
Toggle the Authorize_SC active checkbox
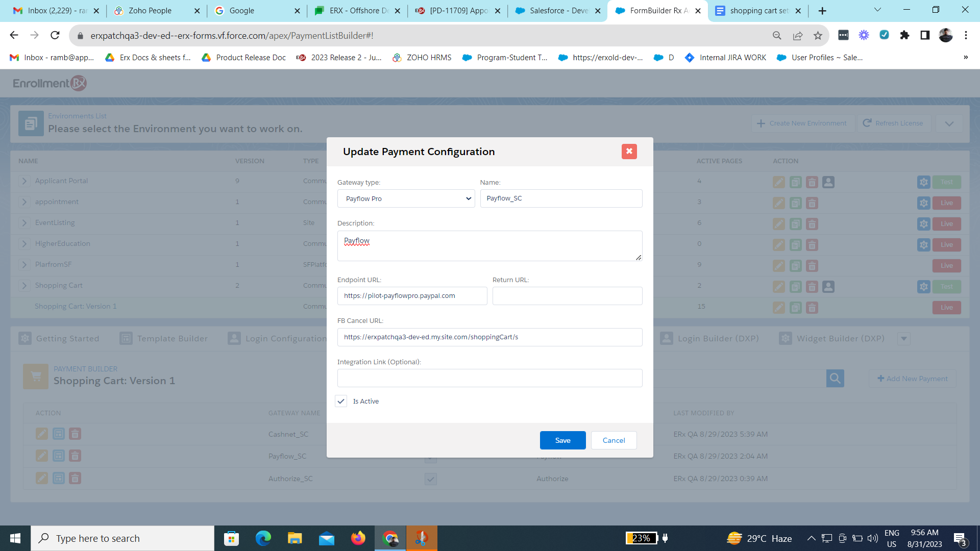pos(431,479)
